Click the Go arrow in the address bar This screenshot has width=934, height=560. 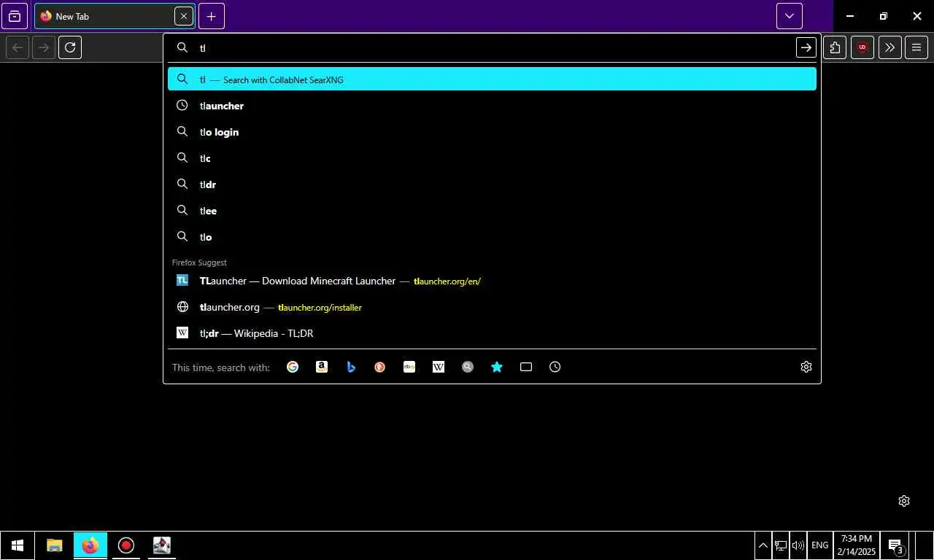tap(806, 47)
